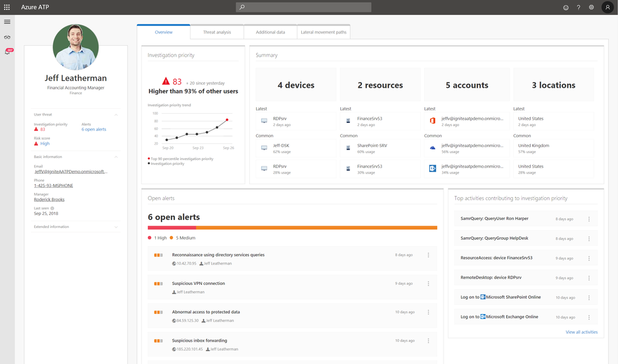Click the red point on priority trend chart

tap(227, 120)
